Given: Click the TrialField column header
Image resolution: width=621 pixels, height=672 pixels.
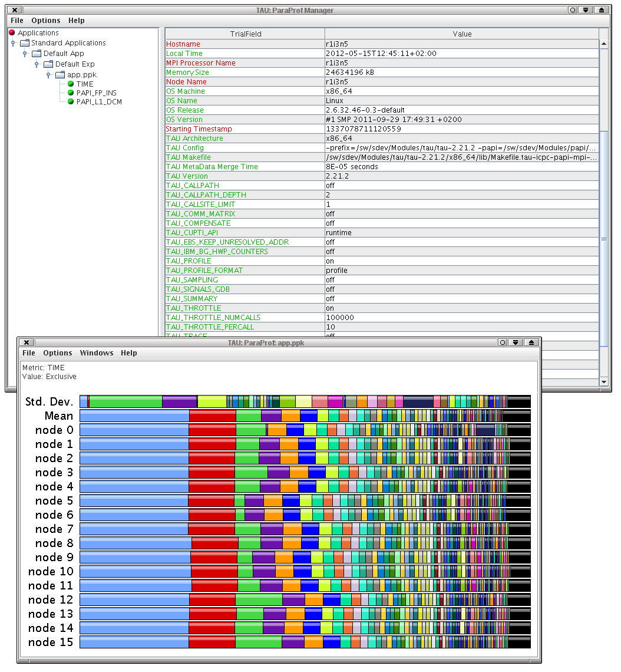Looking at the screenshot, I should point(246,34).
